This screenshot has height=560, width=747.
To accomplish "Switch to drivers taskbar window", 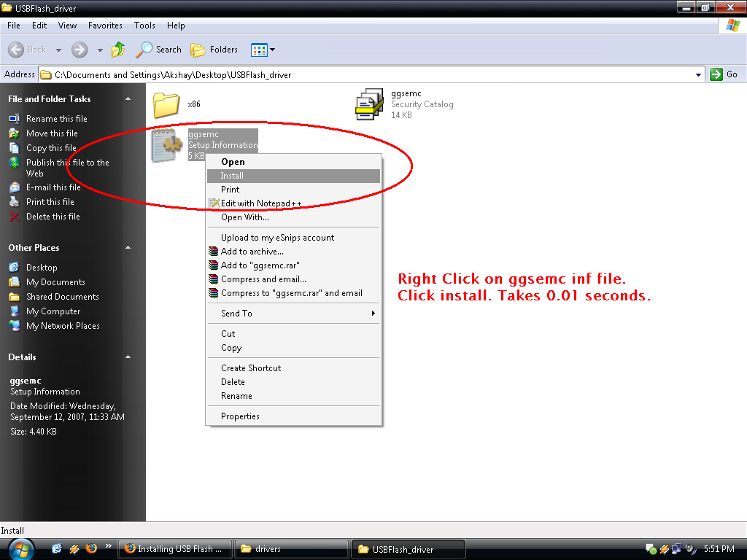I will (292, 549).
